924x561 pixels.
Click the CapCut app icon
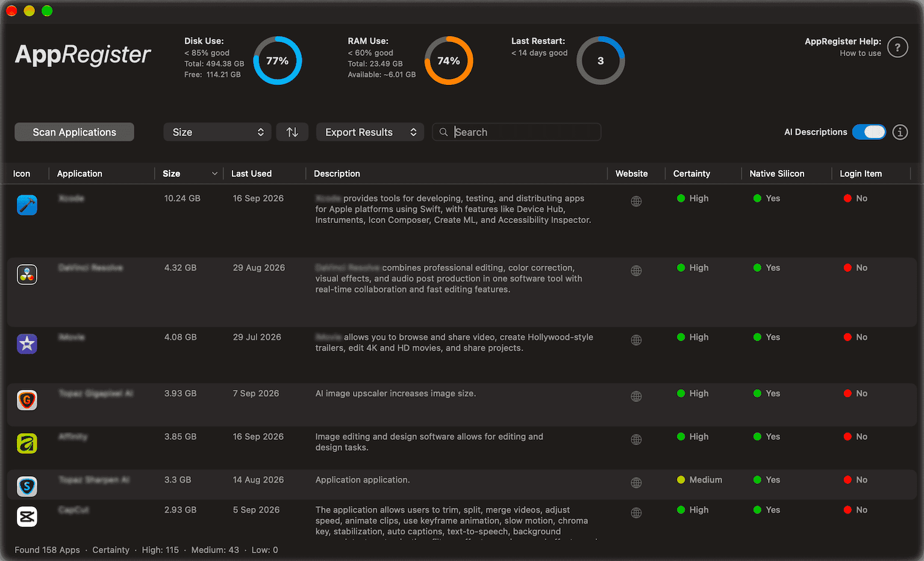[27, 516]
